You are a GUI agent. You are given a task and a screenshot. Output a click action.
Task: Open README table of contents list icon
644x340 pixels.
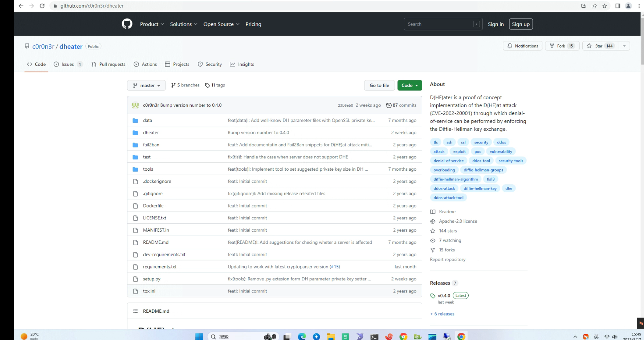pyautogui.click(x=135, y=311)
